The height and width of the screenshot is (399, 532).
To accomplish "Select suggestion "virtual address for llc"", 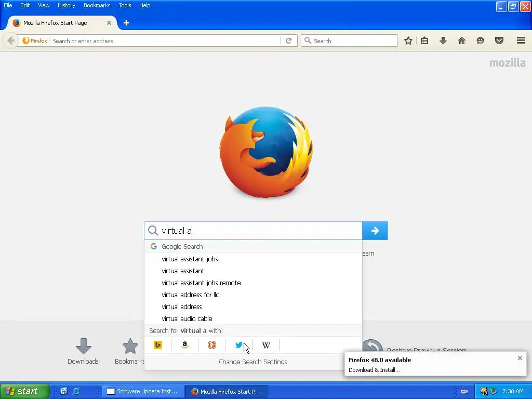I will [253, 295].
